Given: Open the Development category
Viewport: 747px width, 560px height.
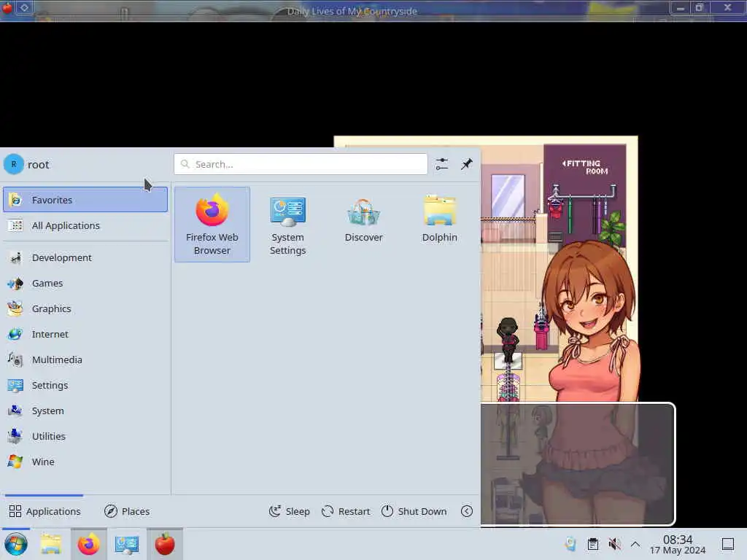Looking at the screenshot, I should tap(85, 257).
